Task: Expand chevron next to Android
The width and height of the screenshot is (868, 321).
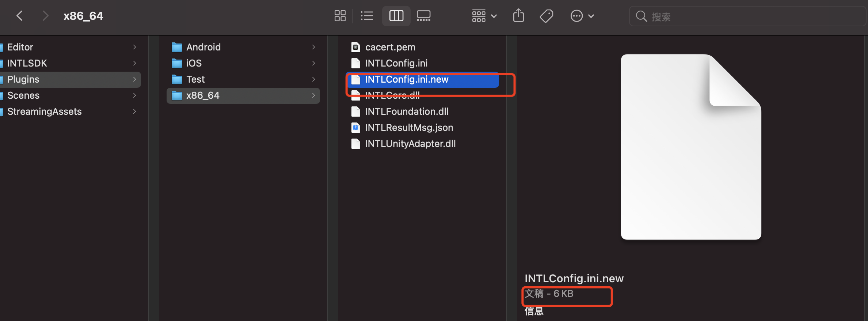Action: pyautogui.click(x=313, y=47)
